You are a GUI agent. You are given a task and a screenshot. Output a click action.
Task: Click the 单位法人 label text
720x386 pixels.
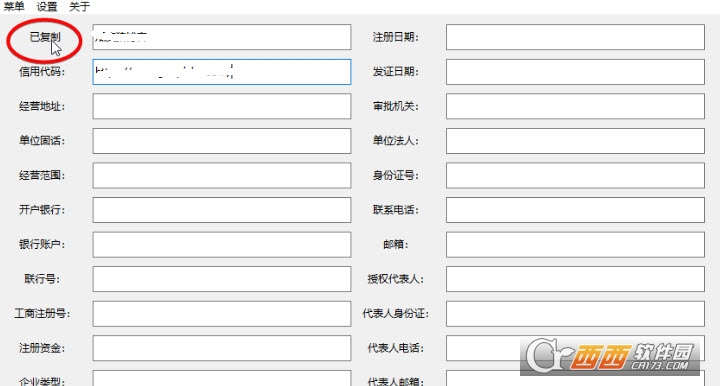(x=395, y=140)
